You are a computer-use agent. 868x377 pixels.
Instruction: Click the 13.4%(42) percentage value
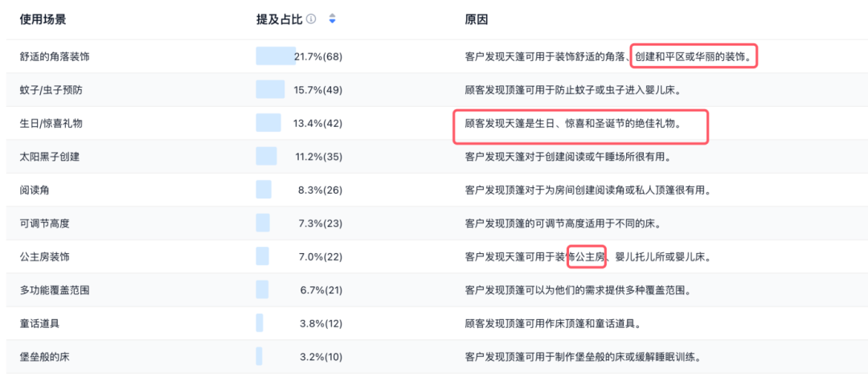point(317,123)
